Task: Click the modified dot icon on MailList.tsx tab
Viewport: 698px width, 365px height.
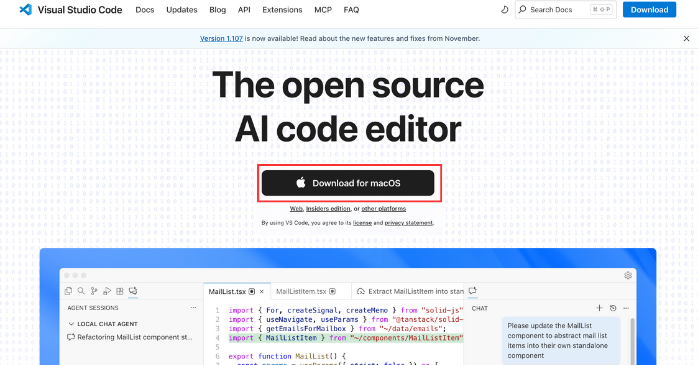Action: click(252, 292)
